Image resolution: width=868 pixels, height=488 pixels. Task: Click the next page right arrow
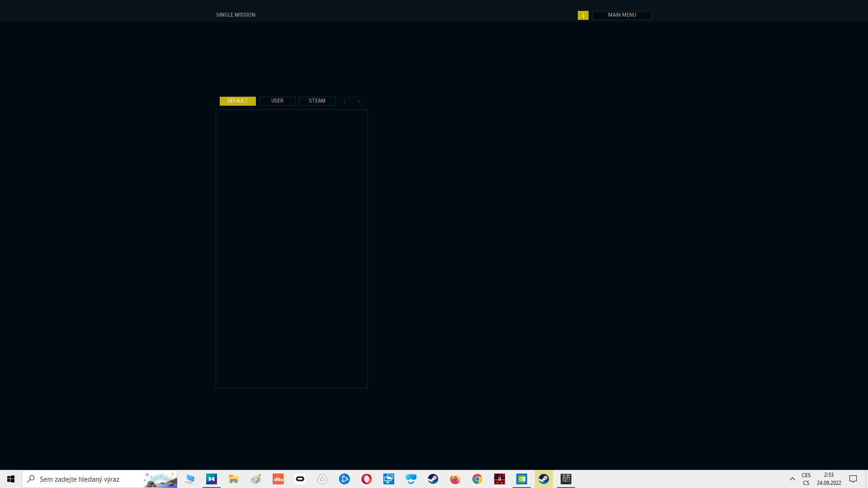tap(359, 101)
